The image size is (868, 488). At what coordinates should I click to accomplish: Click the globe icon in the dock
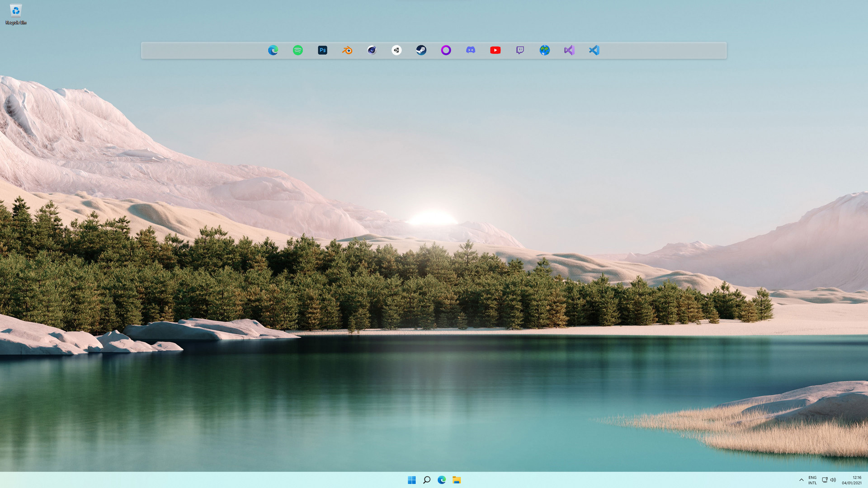click(x=544, y=50)
